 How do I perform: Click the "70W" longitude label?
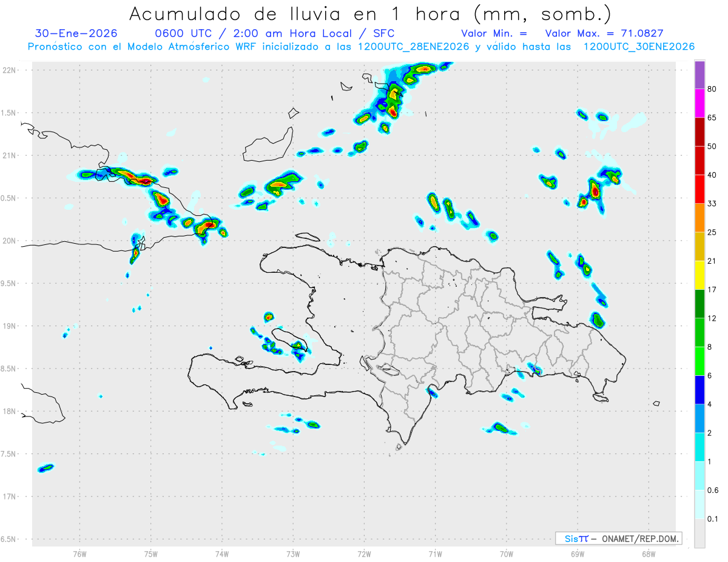(x=507, y=554)
